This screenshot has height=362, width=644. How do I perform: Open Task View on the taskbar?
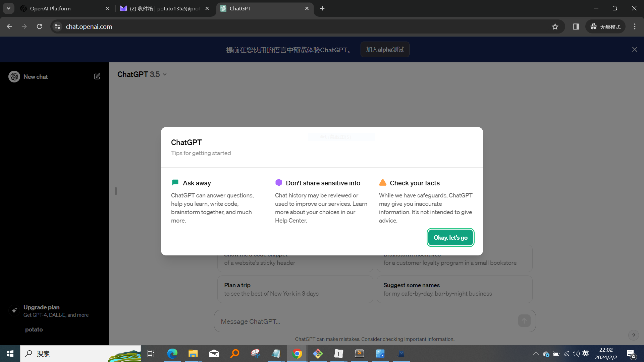(x=151, y=354)
